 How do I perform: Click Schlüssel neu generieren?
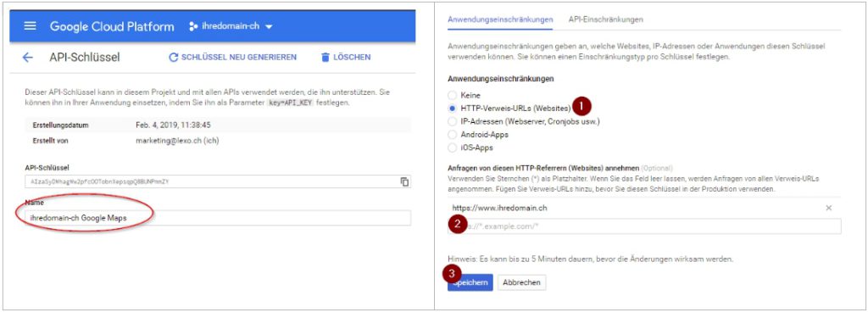click(232, 58)
